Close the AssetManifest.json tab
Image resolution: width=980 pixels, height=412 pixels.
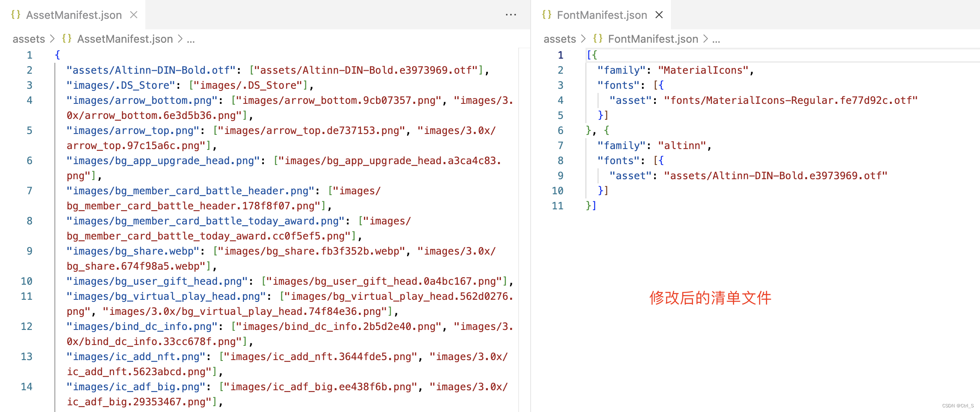[x=133, y=15]
